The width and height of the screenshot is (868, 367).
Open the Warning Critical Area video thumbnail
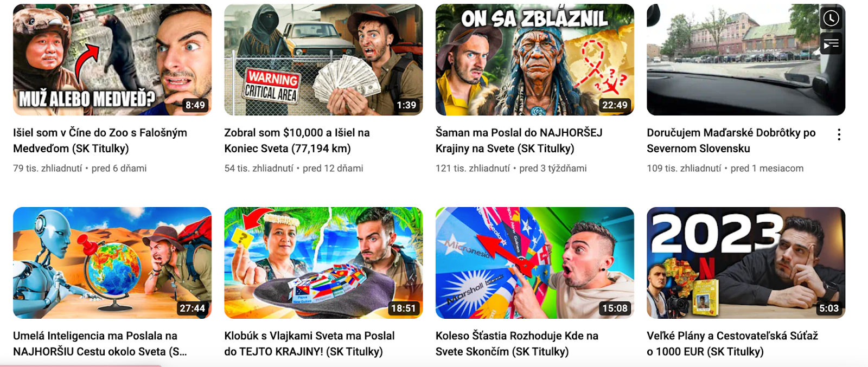(323, 60)
